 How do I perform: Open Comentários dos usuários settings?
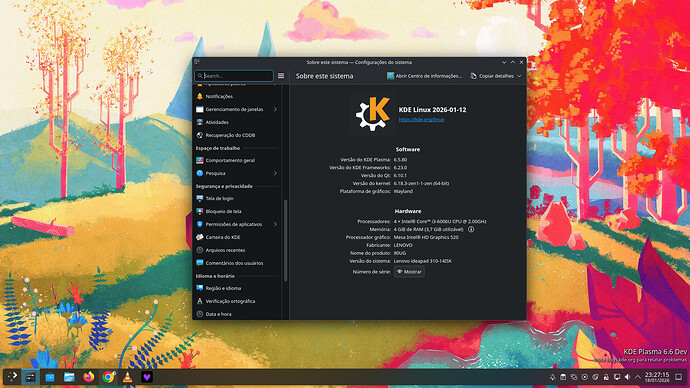point(237,263)
